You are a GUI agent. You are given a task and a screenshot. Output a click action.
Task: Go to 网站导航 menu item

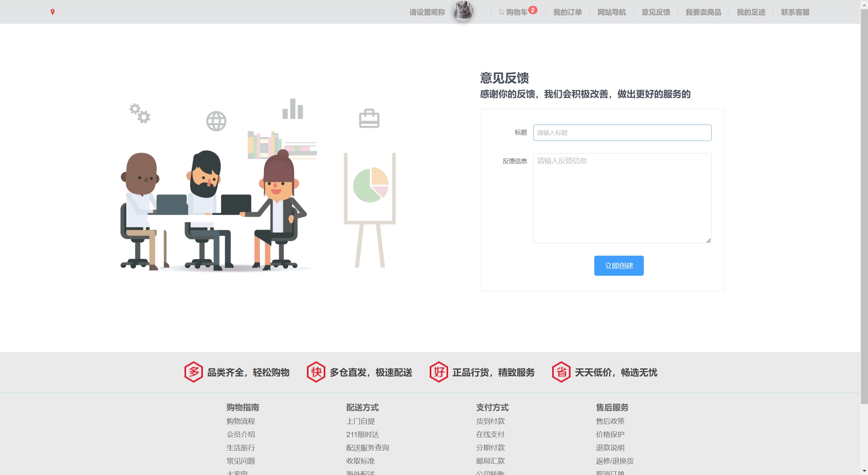pyautogui.click(x=612, y=12)
